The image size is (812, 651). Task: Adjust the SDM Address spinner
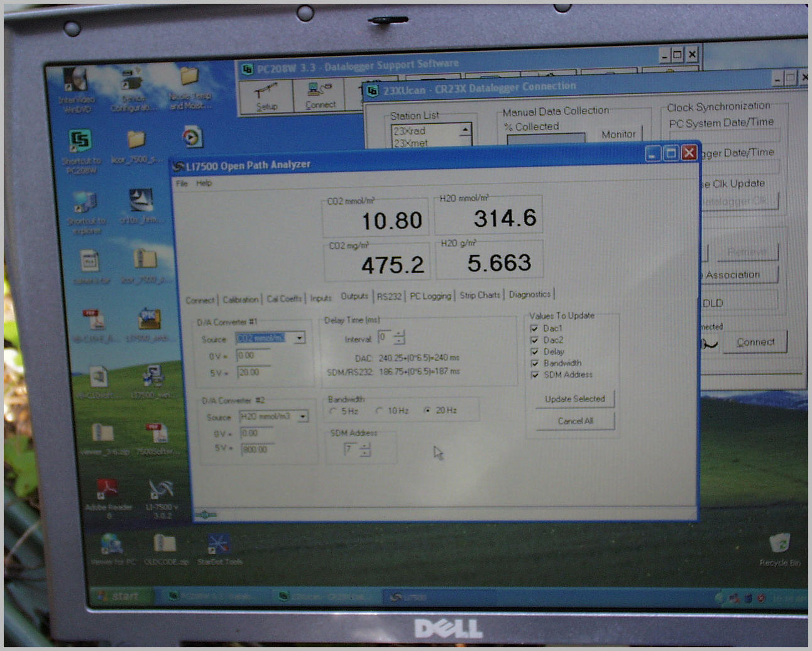pyautogui.click(x=365, y=450)
